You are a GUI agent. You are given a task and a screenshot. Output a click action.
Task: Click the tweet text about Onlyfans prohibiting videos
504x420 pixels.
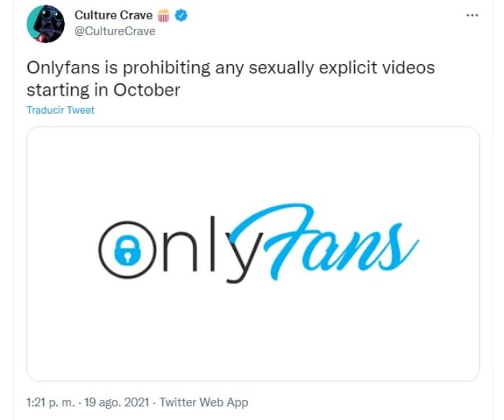(230, 78)
